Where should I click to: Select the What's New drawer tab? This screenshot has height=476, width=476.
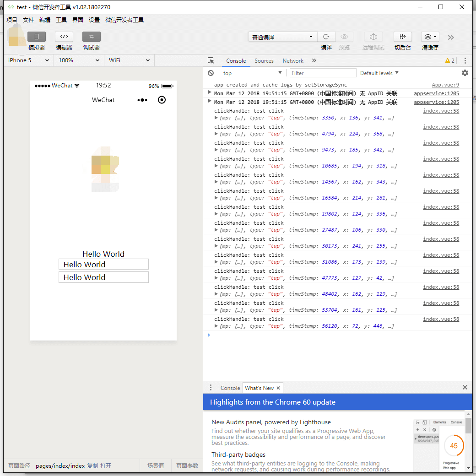259,388
